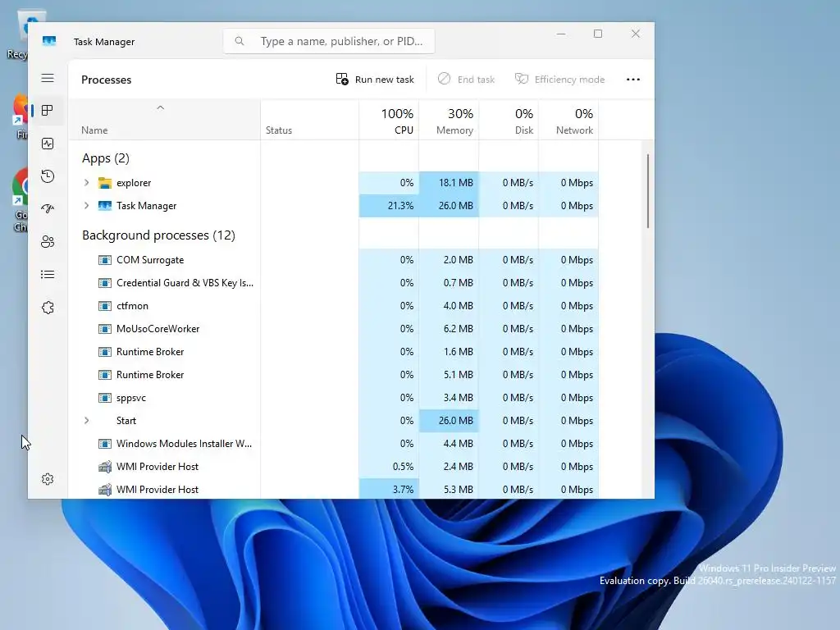
Task: Sort processes by Memory column
Action: (x=449, y=120)
